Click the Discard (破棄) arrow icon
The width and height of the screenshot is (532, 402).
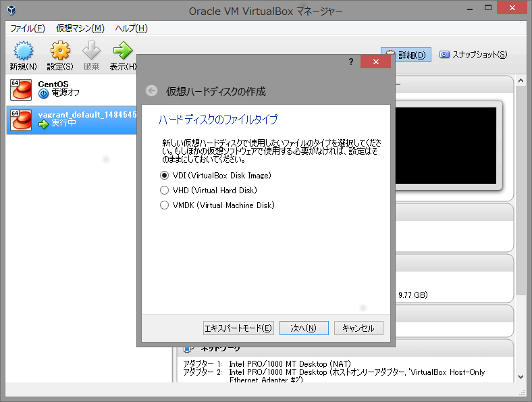[x=91, y=51]
